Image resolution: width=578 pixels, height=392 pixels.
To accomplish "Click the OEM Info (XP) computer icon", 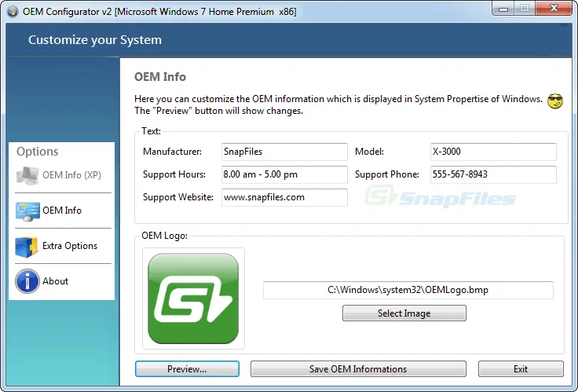I will tap(27, 175).
